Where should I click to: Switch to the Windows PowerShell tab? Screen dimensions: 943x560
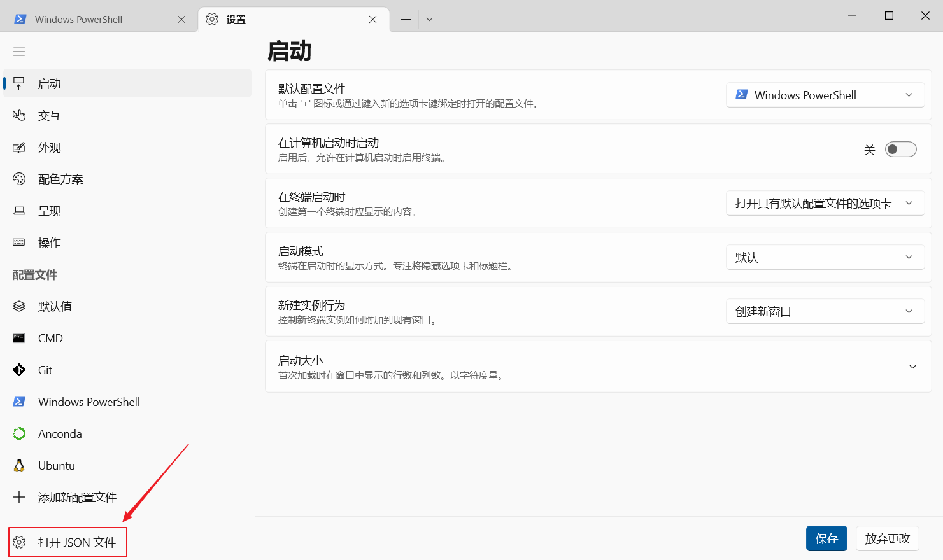click(99, 19)
